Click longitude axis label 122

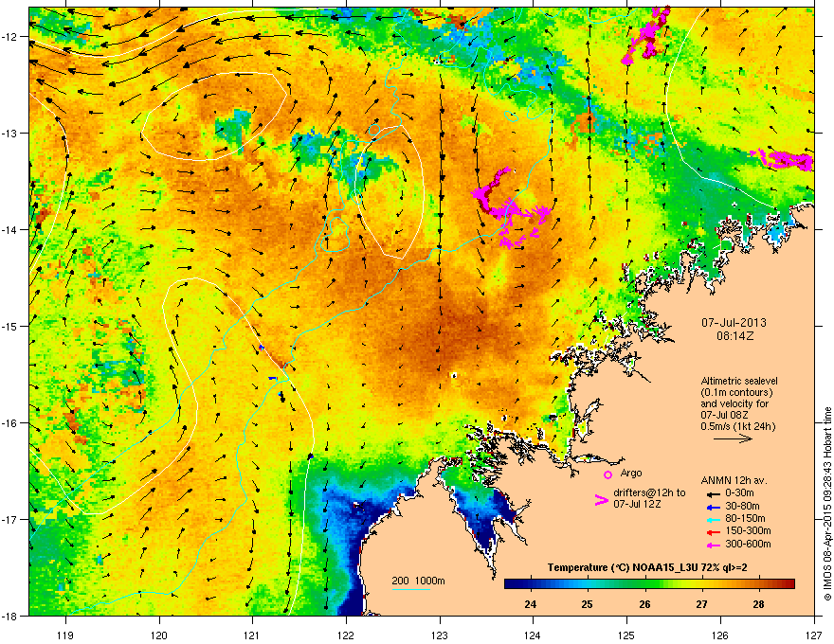(x=346, y=635)
